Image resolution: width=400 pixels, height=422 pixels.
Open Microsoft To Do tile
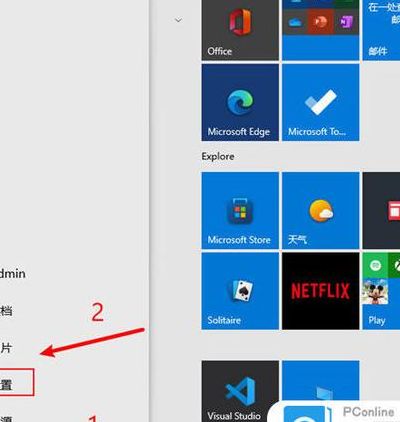[x=321, y=102]
